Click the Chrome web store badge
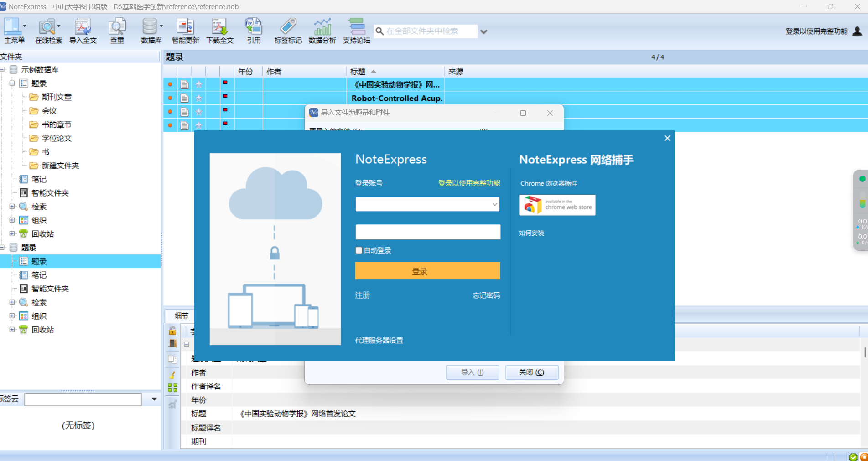 [x=557, y=205]
